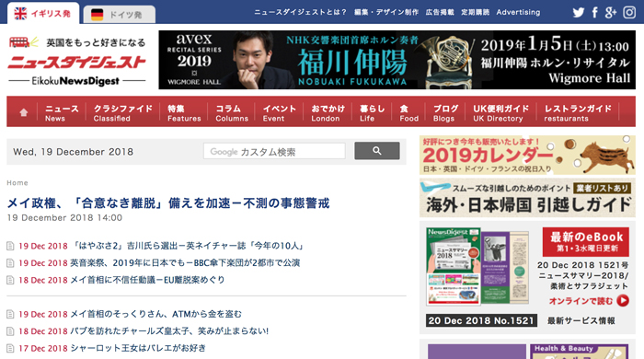The height and width of the screenshot is (359, 644).
Task: Open the 特集 Features menu
Action: tap(184, 112)
